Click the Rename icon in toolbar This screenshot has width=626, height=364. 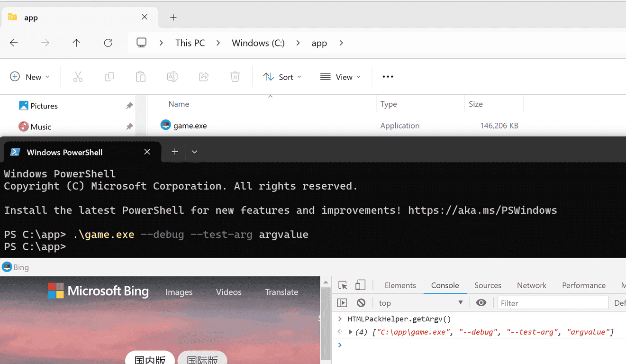(x=172, y=77)
